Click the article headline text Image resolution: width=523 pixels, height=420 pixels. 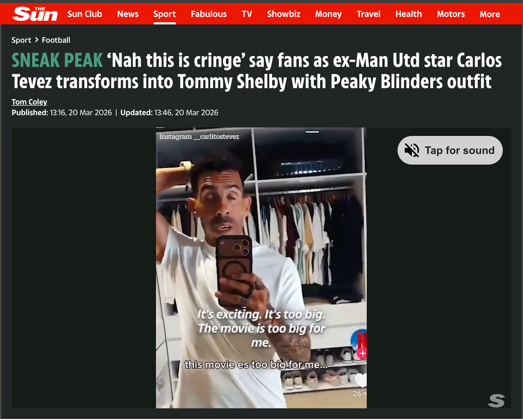click(257, 71)
